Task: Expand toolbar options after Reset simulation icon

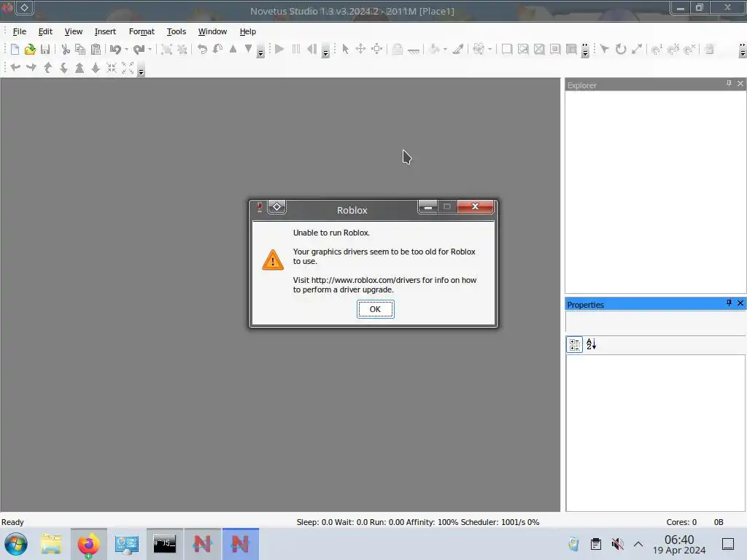Action: [x=325, y=50]
